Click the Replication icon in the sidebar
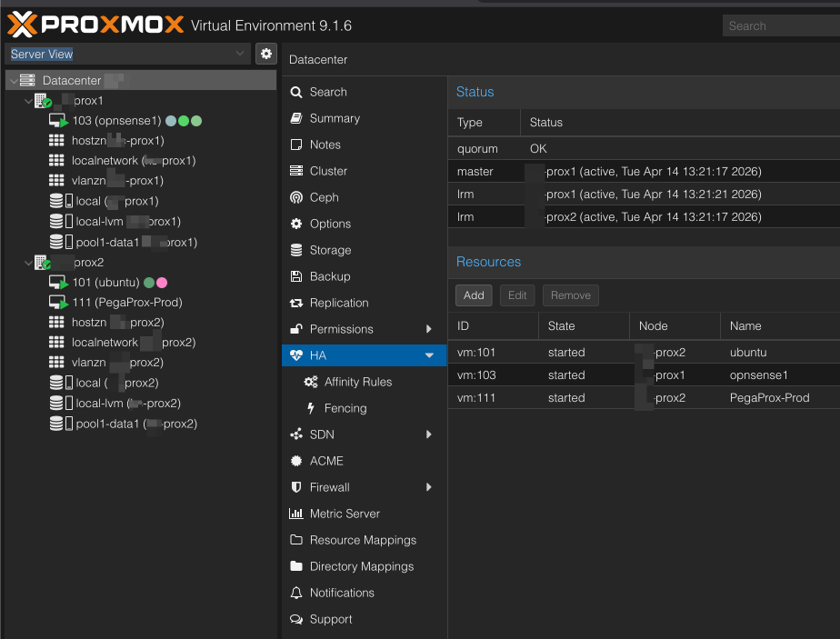The image size is (840, 639). pos(296,303)
